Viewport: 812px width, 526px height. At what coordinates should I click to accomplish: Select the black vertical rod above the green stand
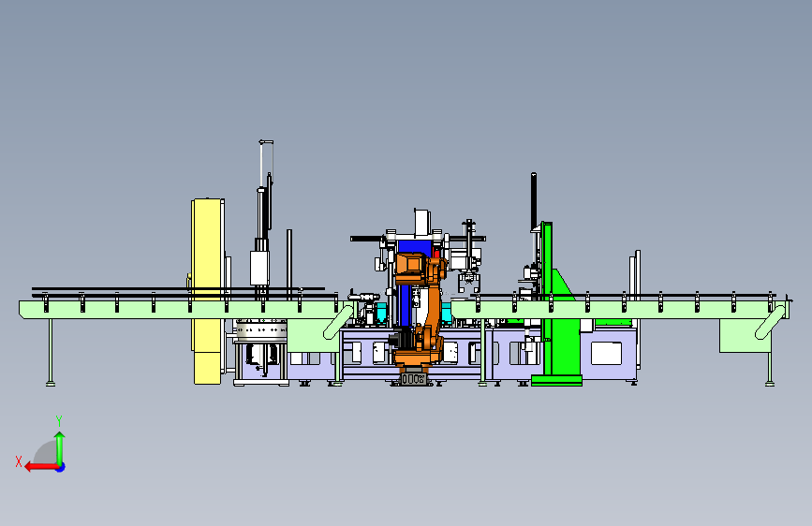click(534, 201)
